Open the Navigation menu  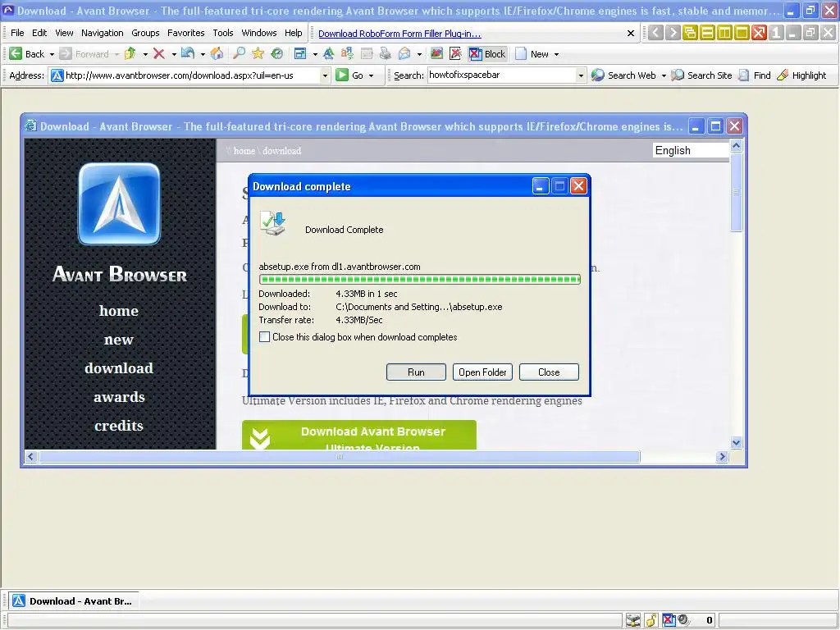pyautogui.click(x=103, y=33)
